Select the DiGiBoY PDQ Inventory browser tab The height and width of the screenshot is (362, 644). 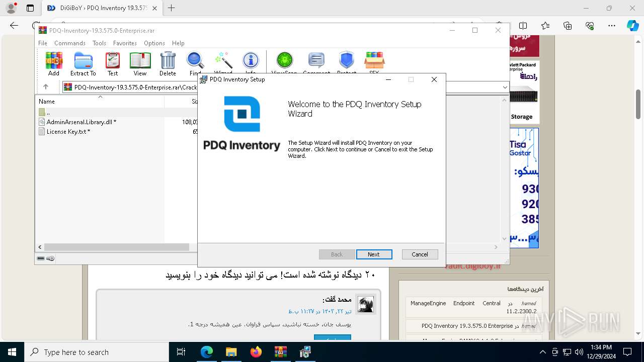coord(102,8)
